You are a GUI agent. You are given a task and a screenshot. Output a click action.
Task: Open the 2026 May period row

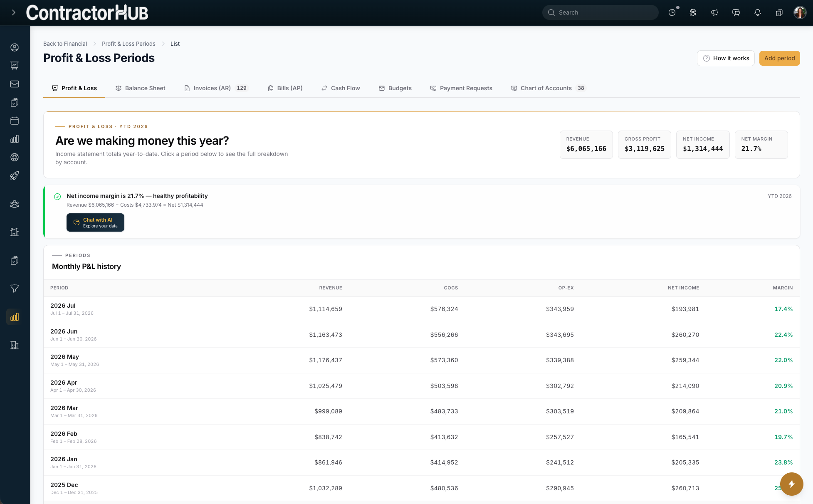pos(421,360)
